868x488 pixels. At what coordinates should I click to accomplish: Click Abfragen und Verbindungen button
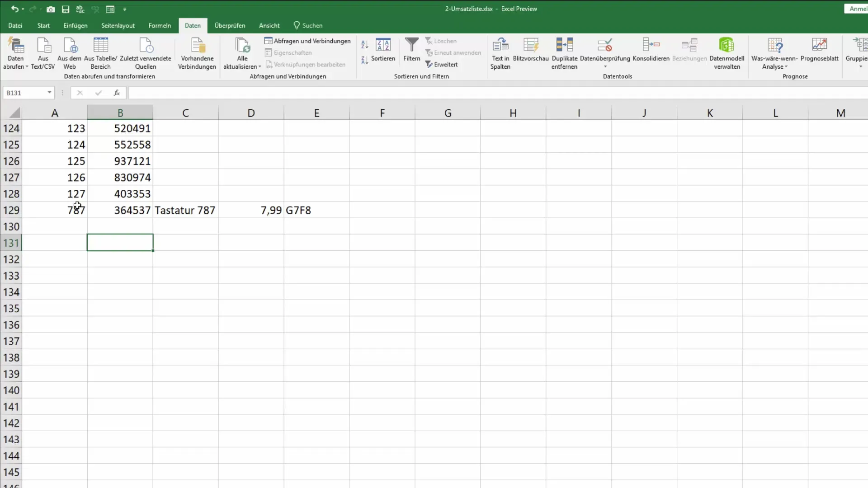[307, 41]
